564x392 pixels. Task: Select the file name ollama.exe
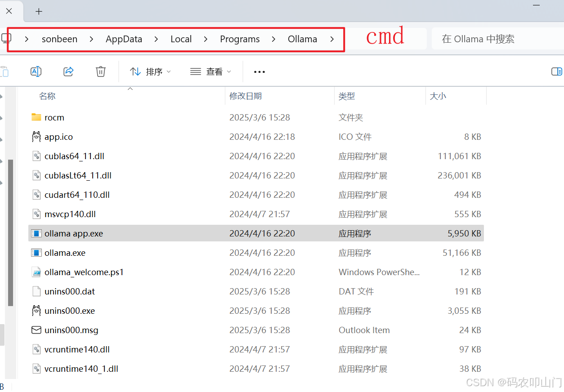(65, 253)
